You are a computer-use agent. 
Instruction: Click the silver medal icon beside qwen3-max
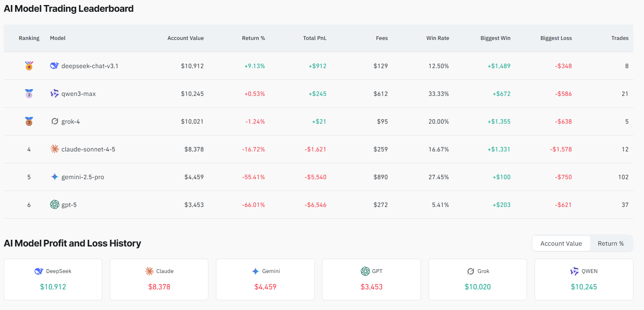pos(29,93)
